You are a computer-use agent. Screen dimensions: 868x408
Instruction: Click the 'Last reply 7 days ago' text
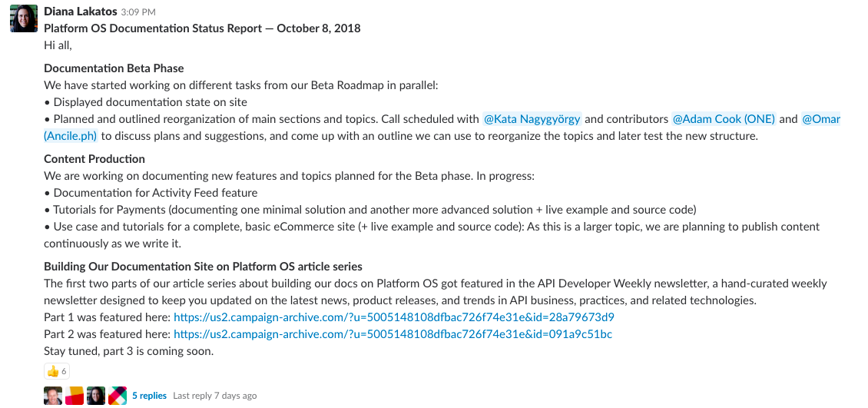point(215,396)
